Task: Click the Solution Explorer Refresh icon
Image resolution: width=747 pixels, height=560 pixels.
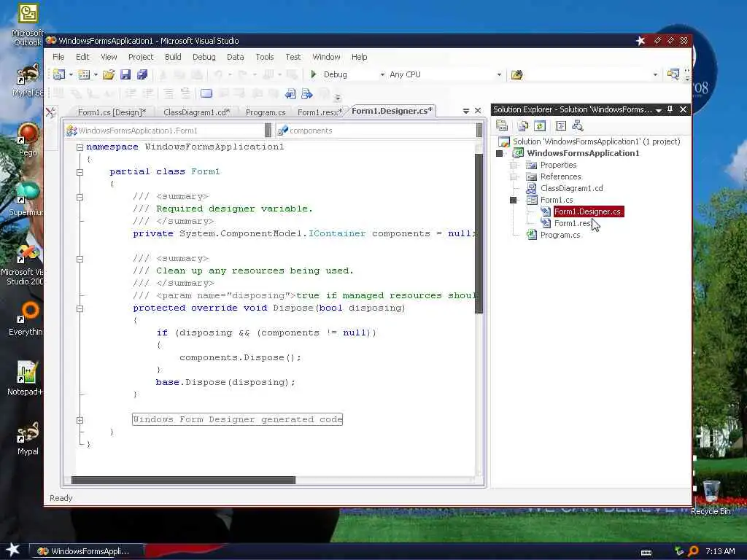Action: tap(540, 125)
